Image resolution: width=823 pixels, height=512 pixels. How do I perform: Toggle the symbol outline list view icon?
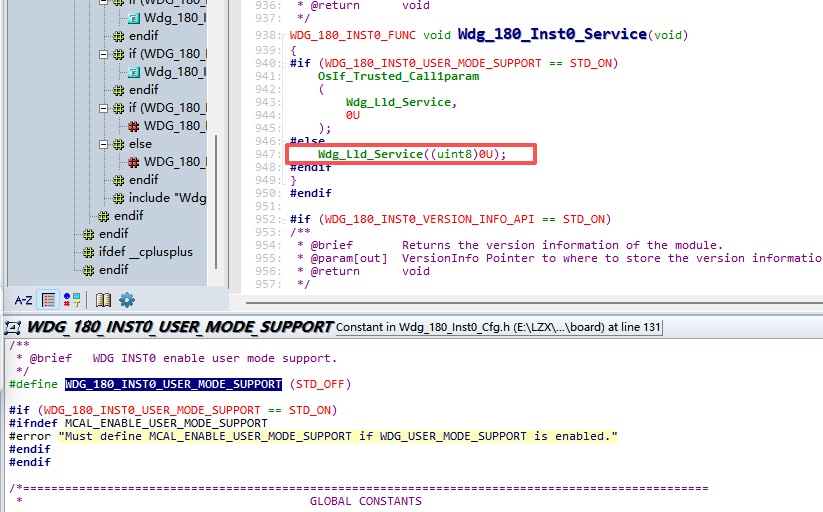[x=49, y=300]
